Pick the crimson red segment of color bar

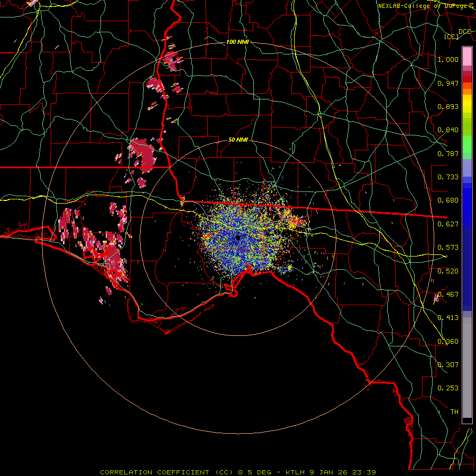click(x=467, y=74)
